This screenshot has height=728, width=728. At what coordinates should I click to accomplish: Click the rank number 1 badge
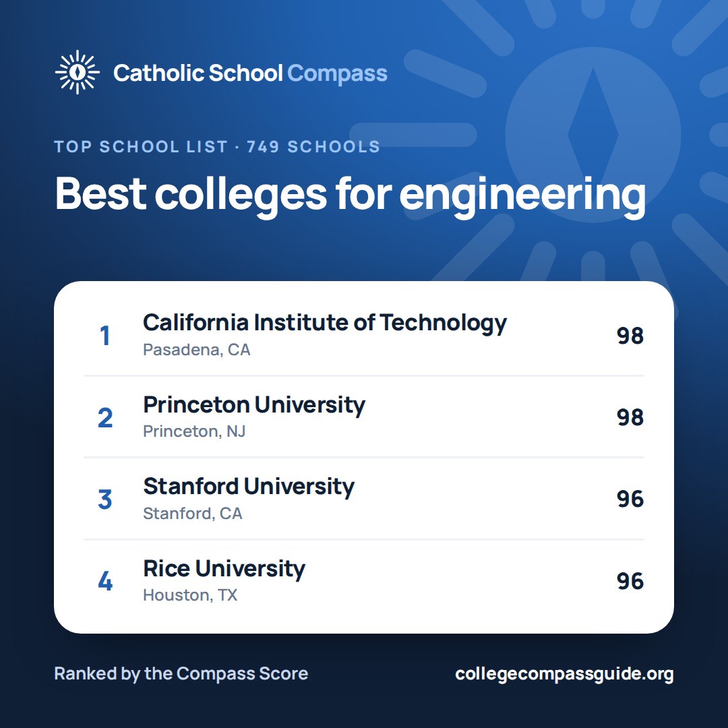(x=105, y=336)
